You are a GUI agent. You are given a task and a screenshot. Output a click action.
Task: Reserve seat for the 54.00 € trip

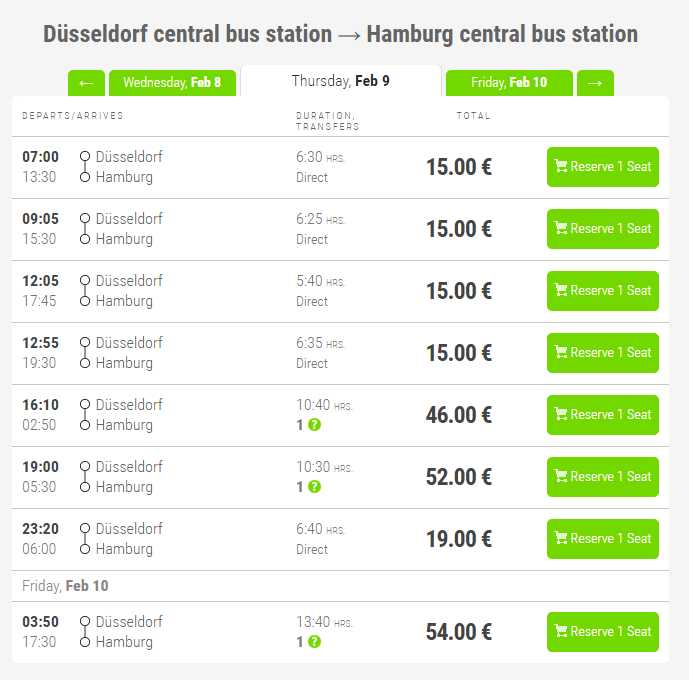pos(602,632)
